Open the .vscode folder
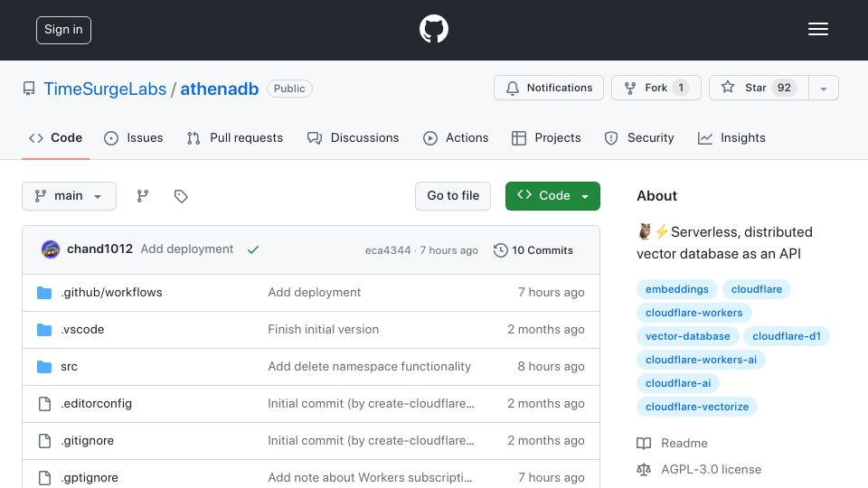 (82, 329)
